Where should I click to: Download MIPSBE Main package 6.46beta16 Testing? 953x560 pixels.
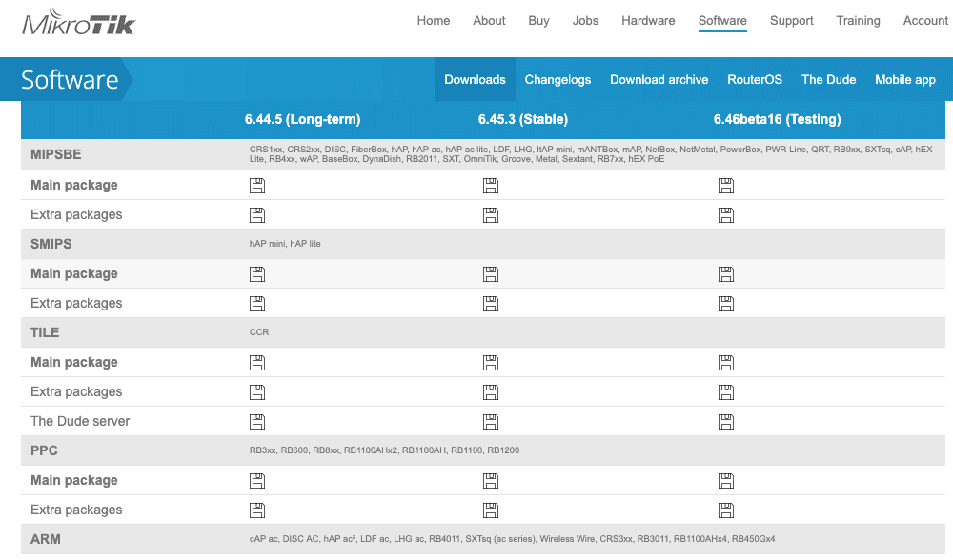[x=725, y=186]
